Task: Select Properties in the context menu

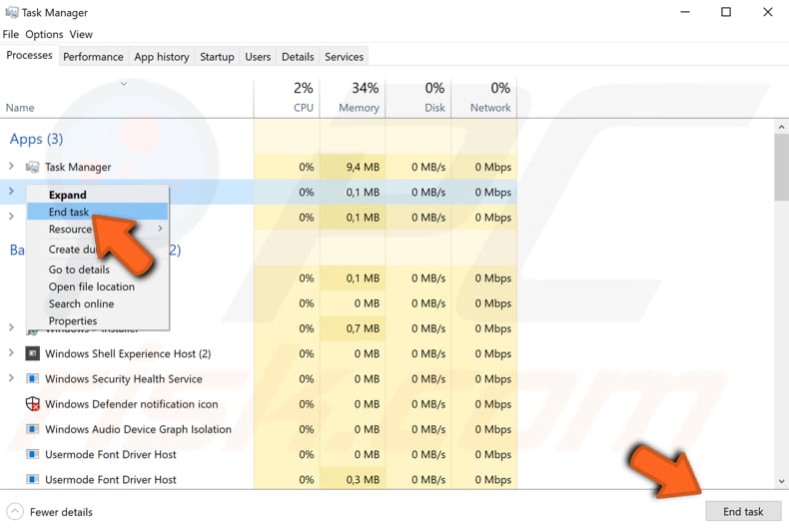Action: [73, 321]
